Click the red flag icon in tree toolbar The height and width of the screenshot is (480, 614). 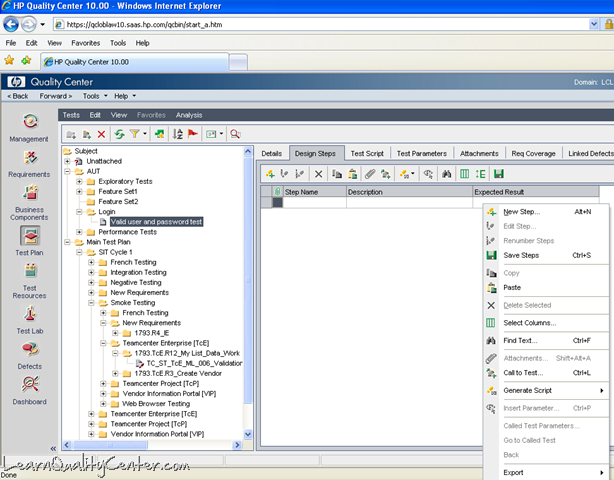[193, 133]
